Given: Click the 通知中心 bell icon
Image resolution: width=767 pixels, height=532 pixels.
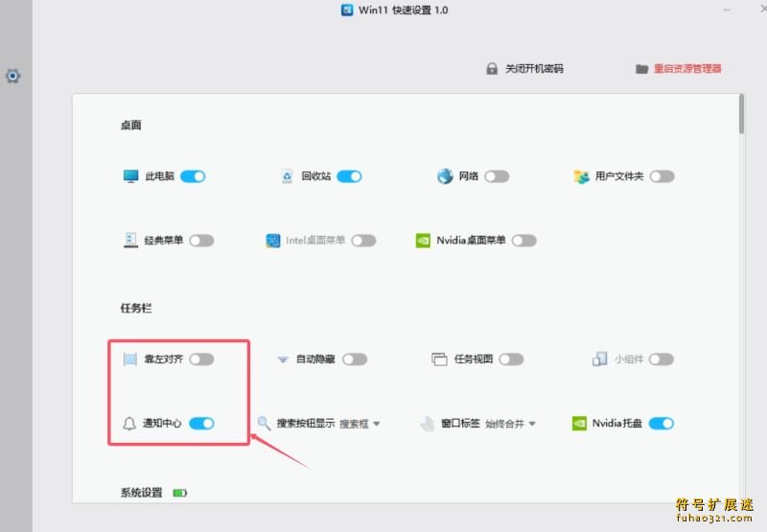Looking at the screenshot, I should click(130, 423).
